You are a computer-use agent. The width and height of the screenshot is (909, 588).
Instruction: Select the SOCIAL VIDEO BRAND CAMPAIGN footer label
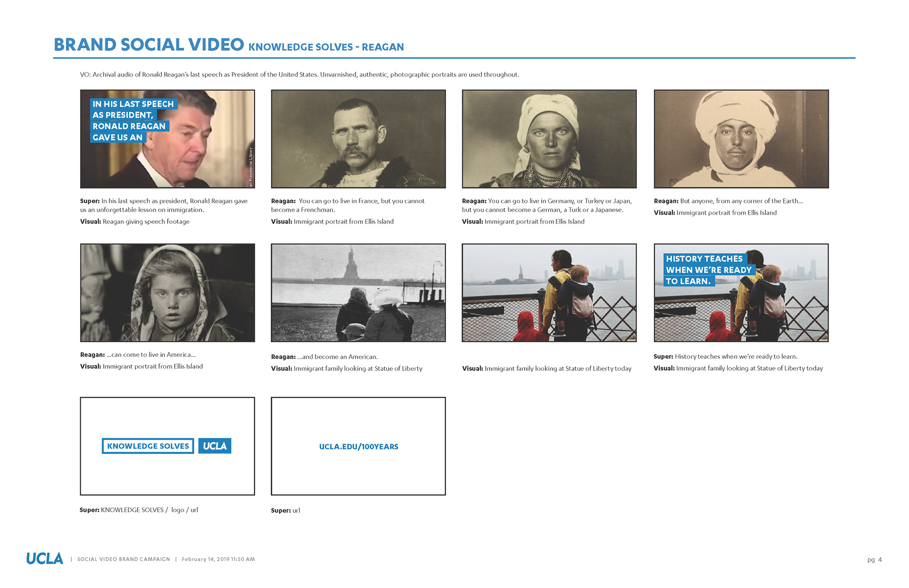pos(124,559)
